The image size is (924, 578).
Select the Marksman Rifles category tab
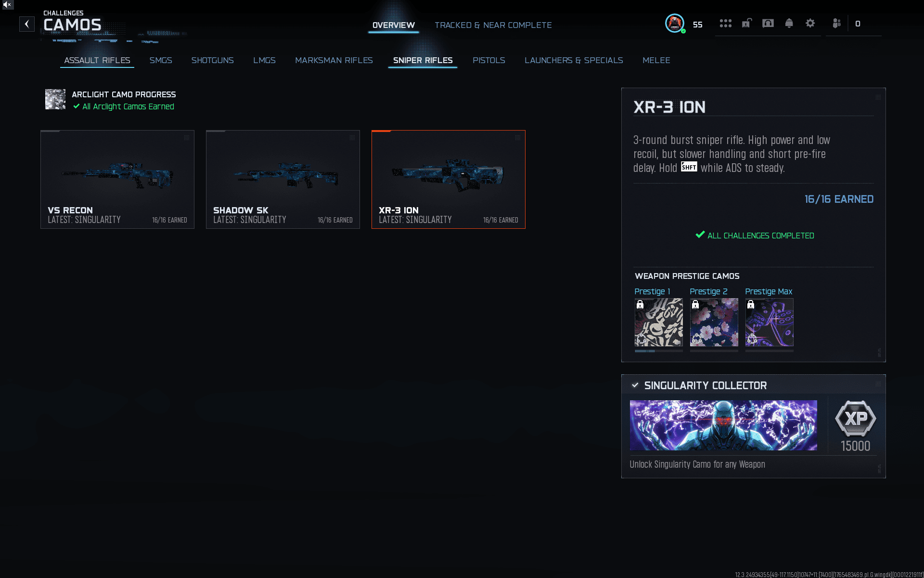[334, 60]
